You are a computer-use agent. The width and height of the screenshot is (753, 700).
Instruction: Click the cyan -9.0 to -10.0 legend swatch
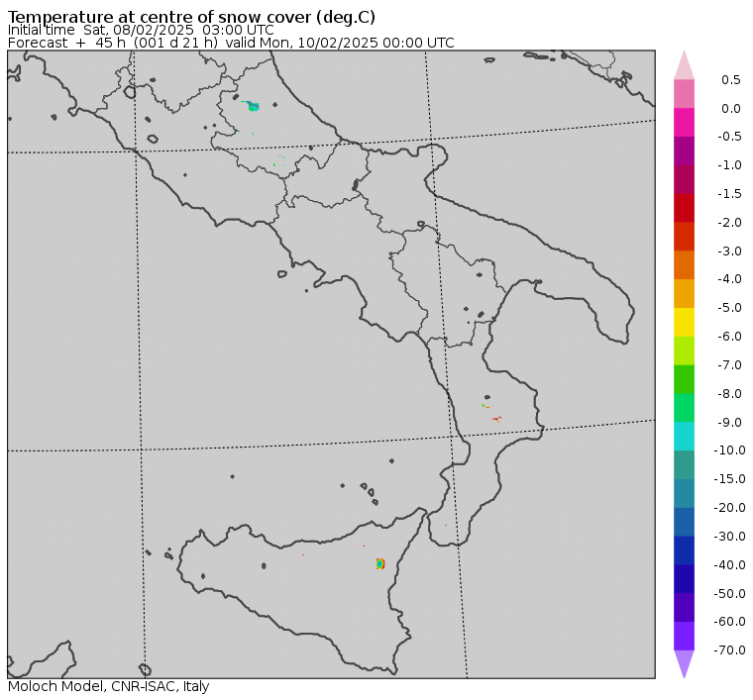pyautogui.click(x=684, y=436)
